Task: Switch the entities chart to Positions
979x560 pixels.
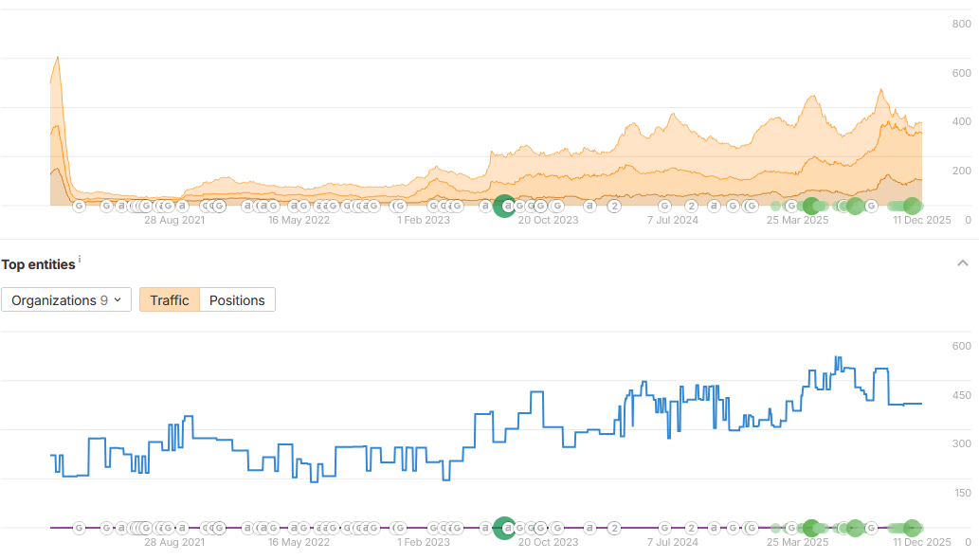Action: pyautogui.click(x=237, y=300)
